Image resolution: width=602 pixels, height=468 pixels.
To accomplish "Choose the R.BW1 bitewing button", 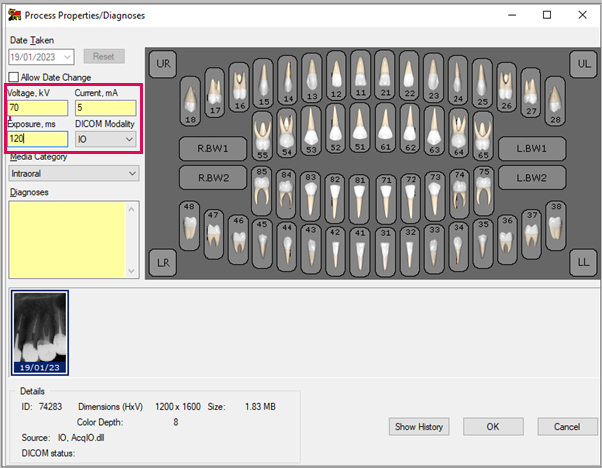I will tap(213, 149).
